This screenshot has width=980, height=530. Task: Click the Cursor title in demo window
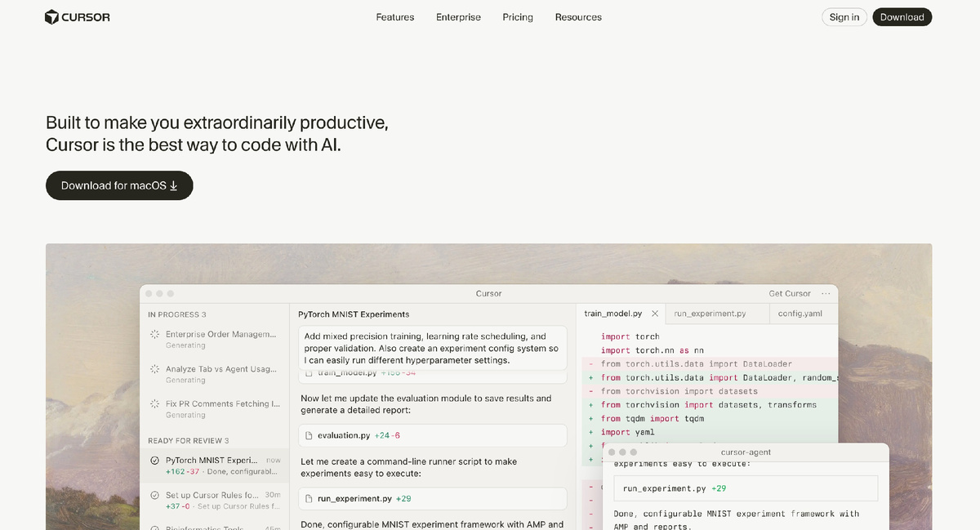coord(488,293)
